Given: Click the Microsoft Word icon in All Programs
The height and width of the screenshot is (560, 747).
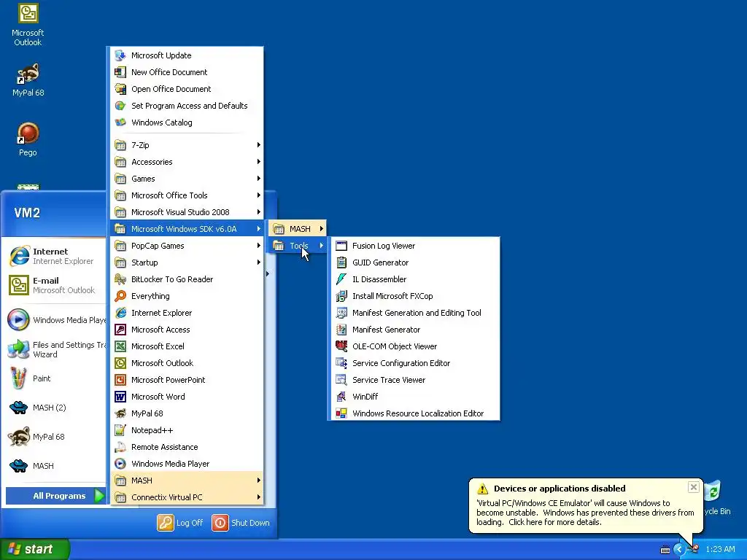Looking at the screenshot, I should pos(120,396).
